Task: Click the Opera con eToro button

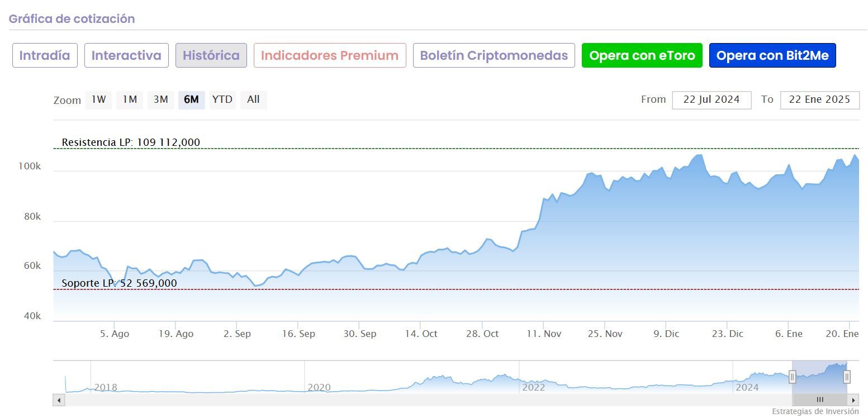Action: (642, 55)
